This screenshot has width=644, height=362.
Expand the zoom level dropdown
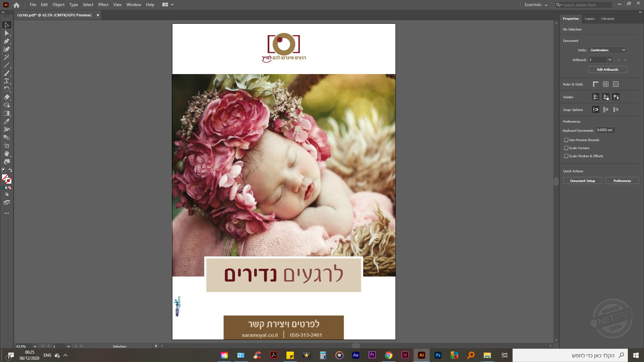click(35, 346)
